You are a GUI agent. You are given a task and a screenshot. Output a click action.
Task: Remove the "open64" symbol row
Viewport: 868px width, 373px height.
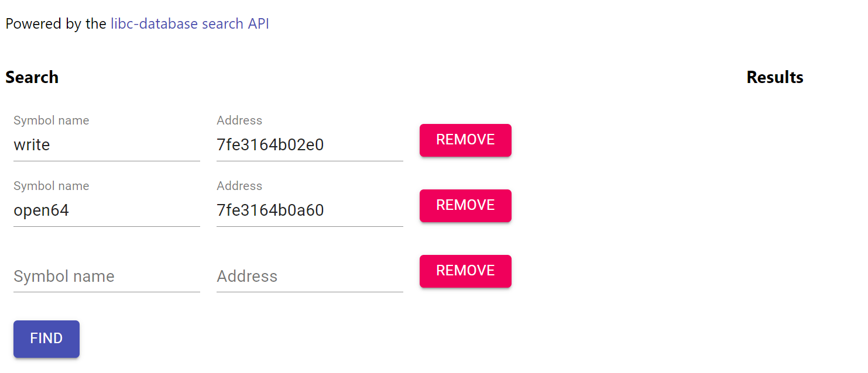465,206
